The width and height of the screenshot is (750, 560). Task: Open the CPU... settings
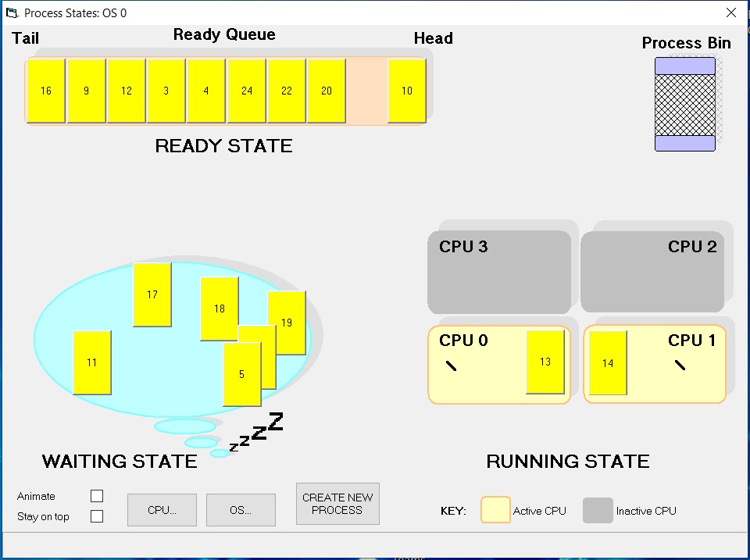[162, 509]
